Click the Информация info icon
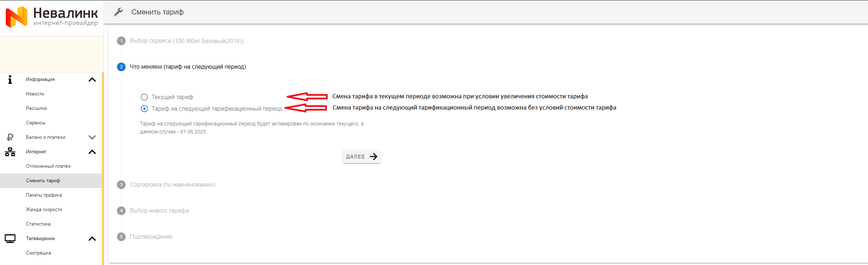The height and width of the screenshot is (265, 868). click(x=10, y=80)
